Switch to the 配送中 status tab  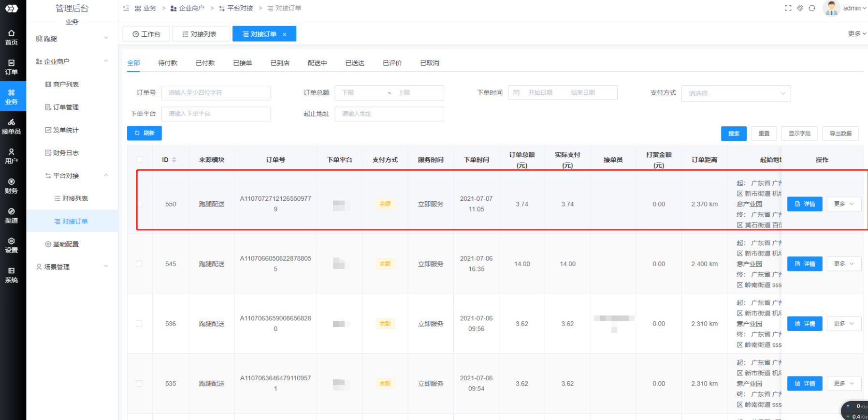click(x=317, y=63)
